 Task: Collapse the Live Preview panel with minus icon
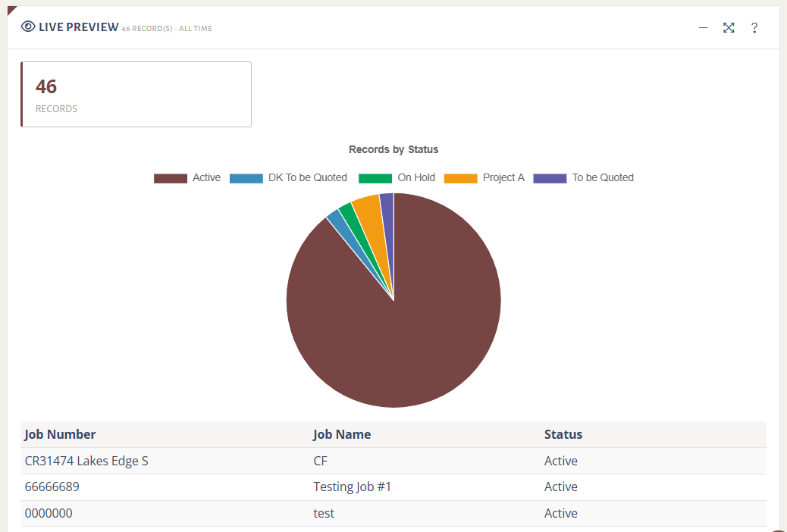coord(703,27)
